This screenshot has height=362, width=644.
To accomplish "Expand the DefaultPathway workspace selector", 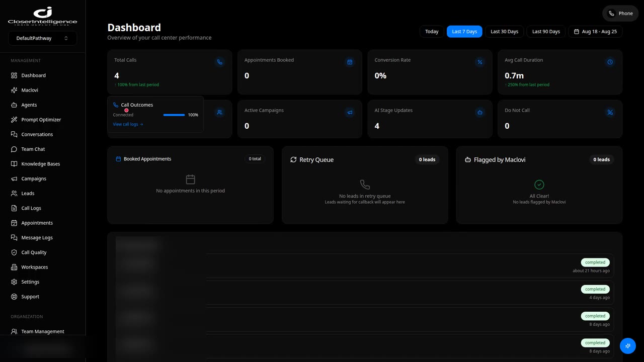I will point(42,38).
